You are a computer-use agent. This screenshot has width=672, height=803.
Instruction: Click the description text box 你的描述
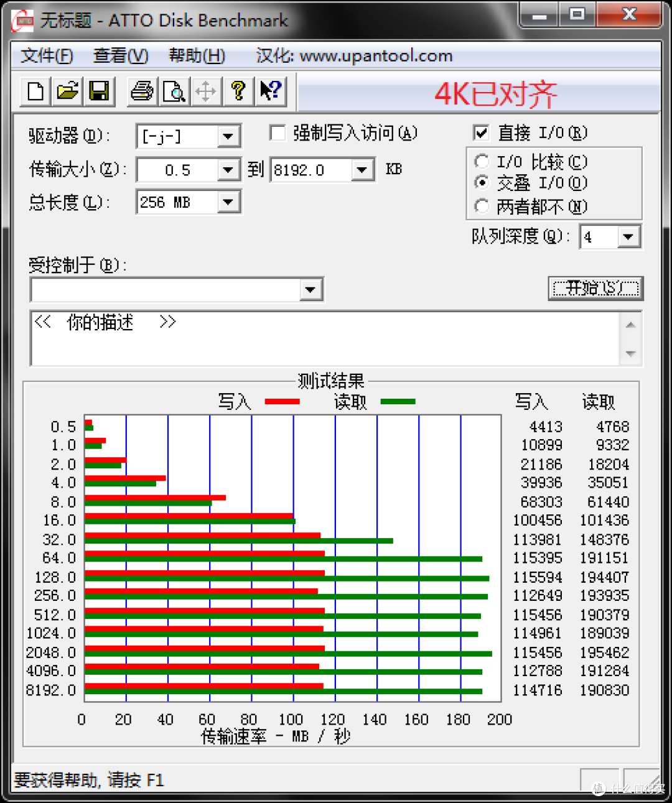point(324,338)
